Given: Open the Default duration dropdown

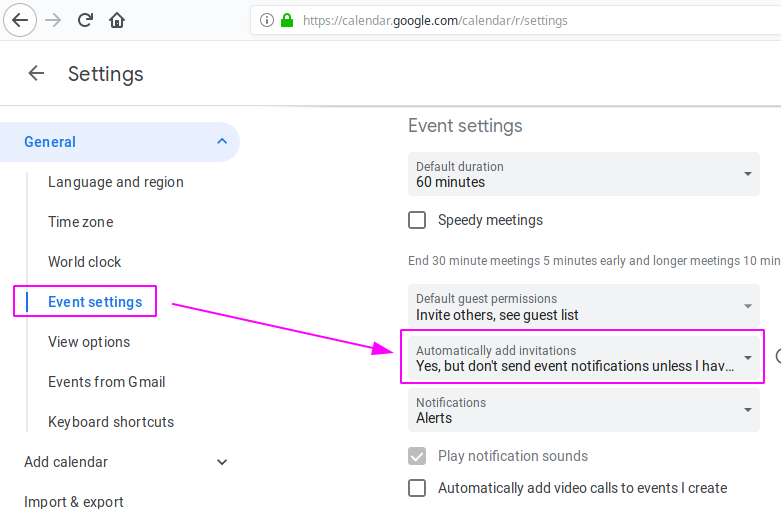Looking at the screenshot, I should [584, 174].
